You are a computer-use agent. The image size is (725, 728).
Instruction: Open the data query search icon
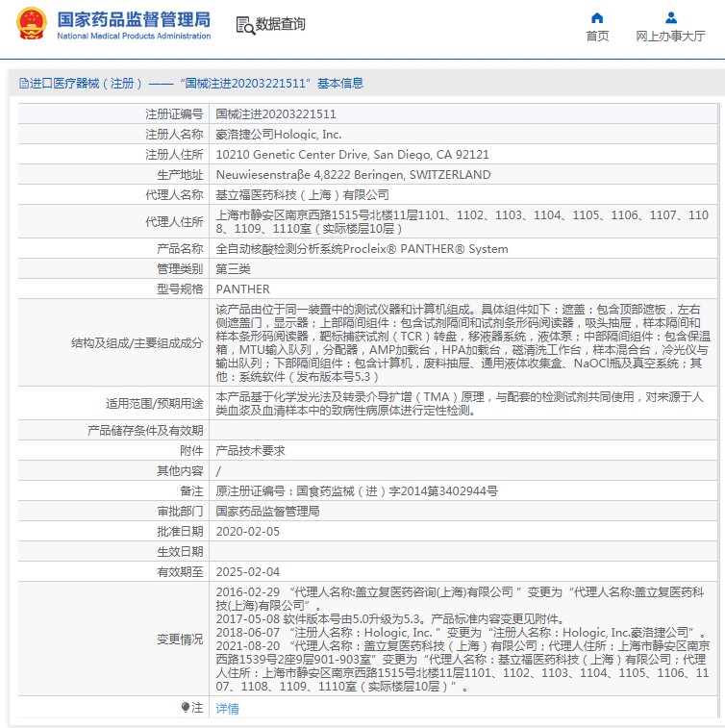(x=245, y=25)
